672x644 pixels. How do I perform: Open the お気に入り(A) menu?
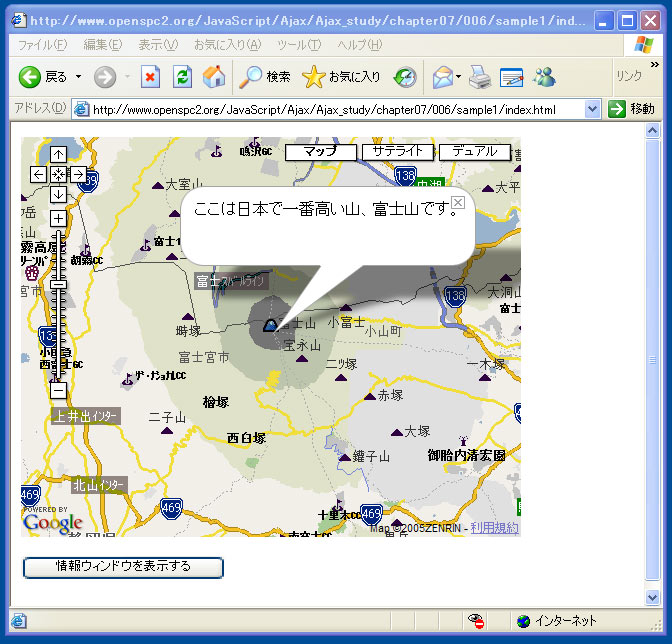[x=228, y=45]
